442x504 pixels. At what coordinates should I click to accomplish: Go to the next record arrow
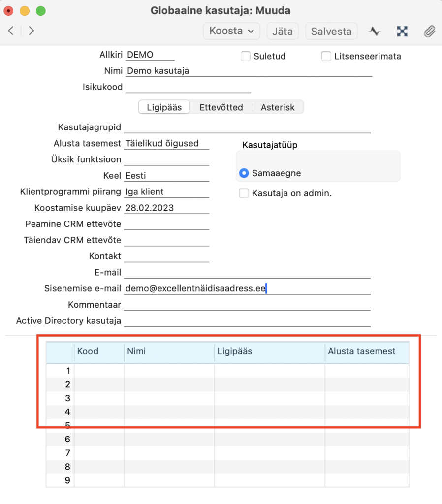32,31
